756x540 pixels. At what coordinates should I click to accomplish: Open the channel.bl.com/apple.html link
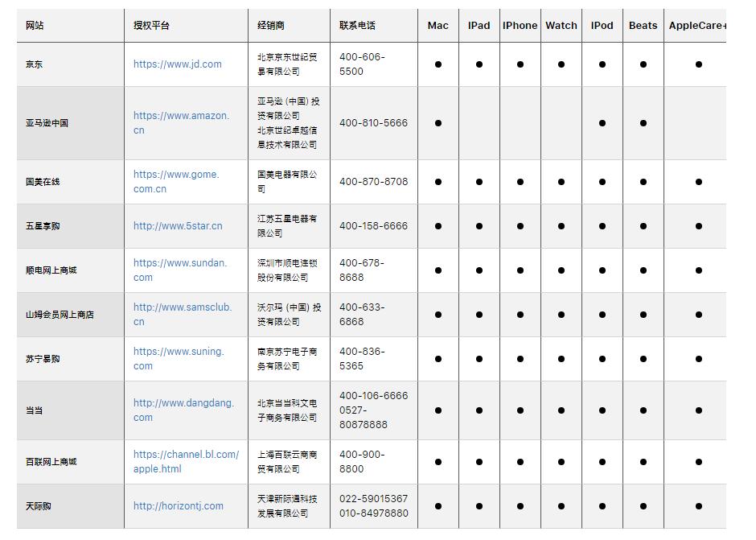point(186,461)
